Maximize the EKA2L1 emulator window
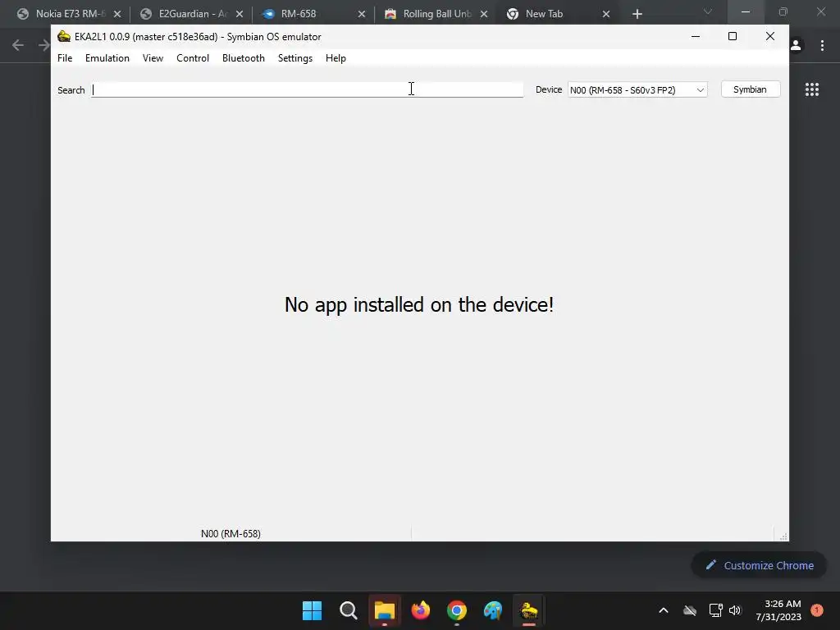The width and height of the screenshot is (840, 630). [x=733, y=36]
